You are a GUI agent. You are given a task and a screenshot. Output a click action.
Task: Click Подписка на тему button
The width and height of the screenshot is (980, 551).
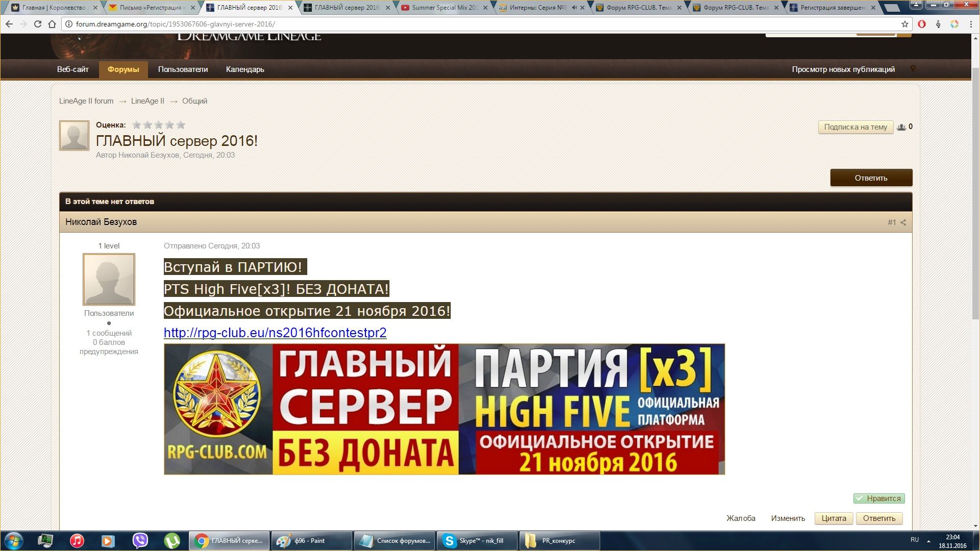tap(855, 127)
